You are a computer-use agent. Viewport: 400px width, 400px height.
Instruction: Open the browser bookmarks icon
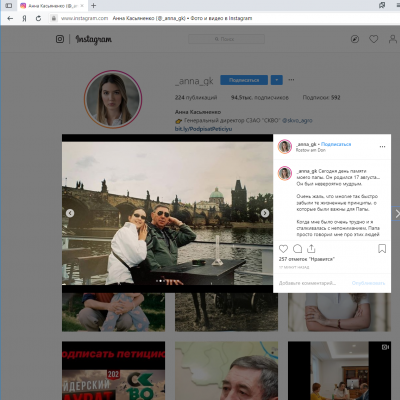[382, 6]
